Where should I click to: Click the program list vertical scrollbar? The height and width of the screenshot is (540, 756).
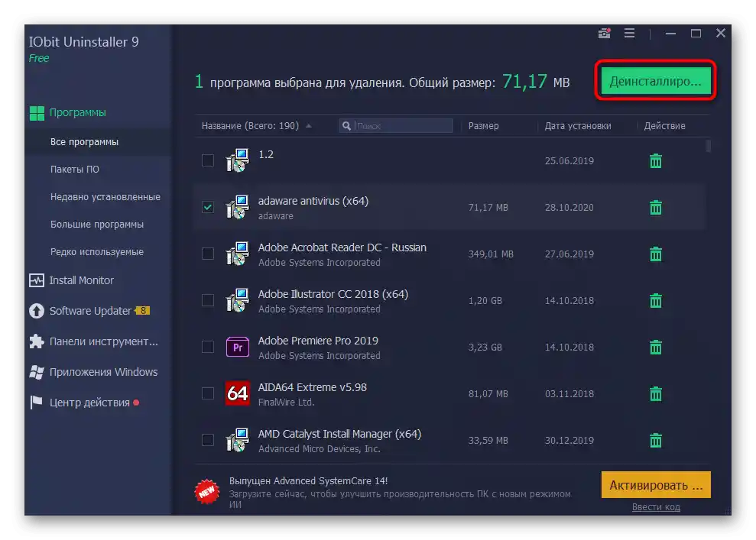click(x=708, y=146)
